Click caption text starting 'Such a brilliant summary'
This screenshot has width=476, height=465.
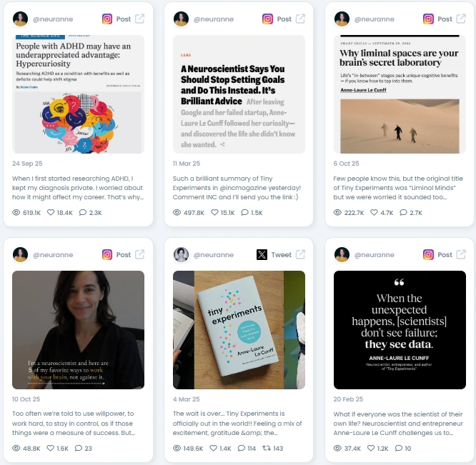pos(237,188)
